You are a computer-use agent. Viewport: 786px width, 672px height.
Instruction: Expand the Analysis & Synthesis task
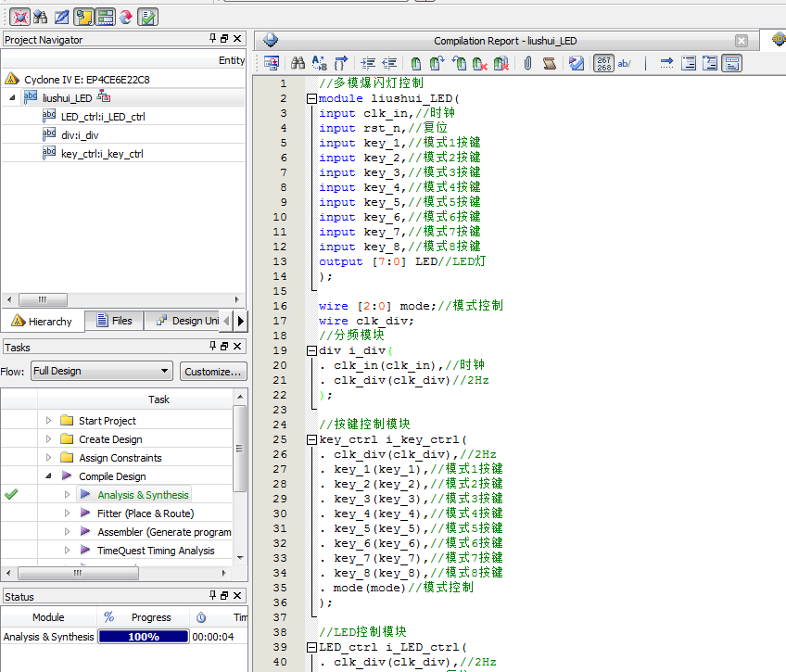pos(67,495)
